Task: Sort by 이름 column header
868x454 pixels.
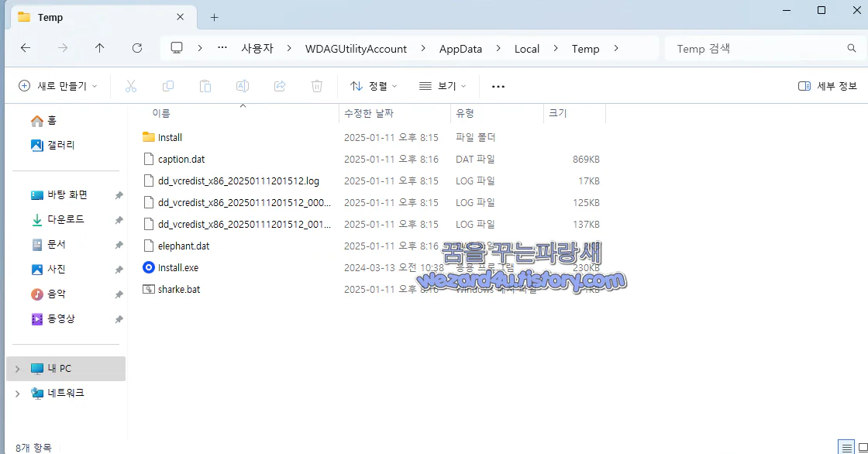Action: [161, 113]
